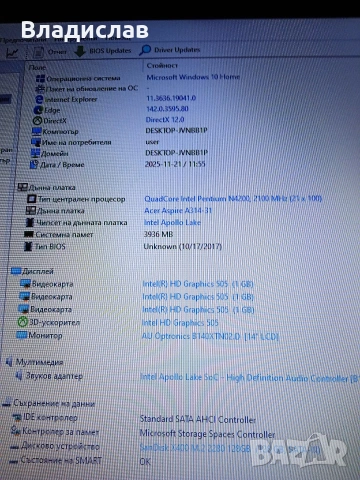Image resolution: width=360 pixels, height=480 pixels.
Task: Click the Отчет toolbar label
Action: point(57,52)
